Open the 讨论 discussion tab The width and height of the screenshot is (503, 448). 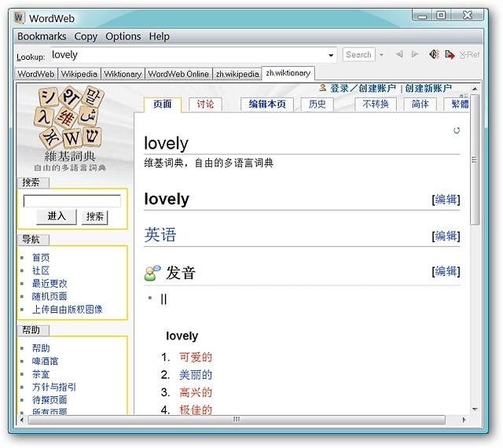[x=205, y=105]
